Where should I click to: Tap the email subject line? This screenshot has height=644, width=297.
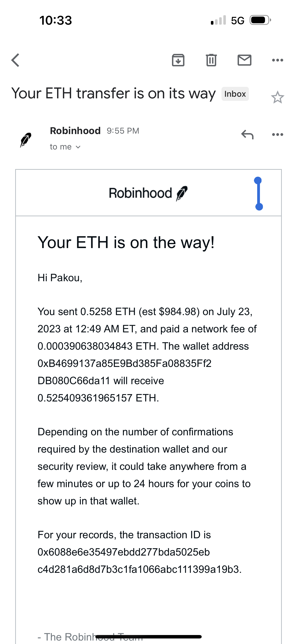coord(113,94)
